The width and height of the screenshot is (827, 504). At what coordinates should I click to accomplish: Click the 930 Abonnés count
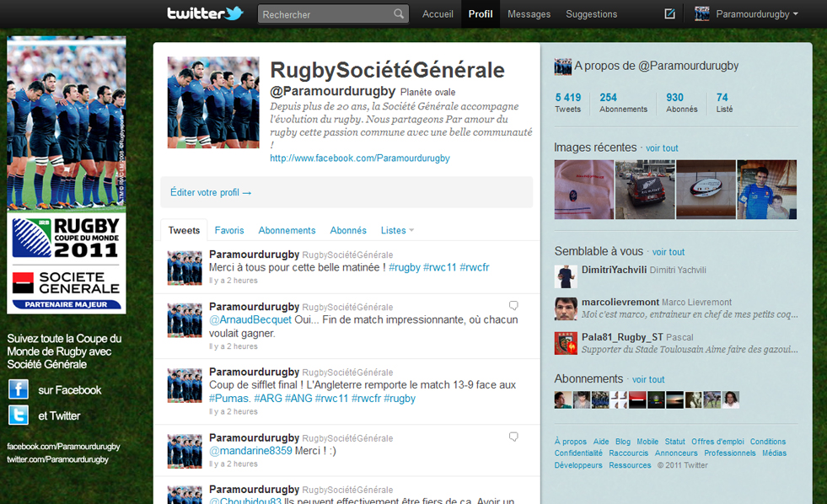click(681, 102)
